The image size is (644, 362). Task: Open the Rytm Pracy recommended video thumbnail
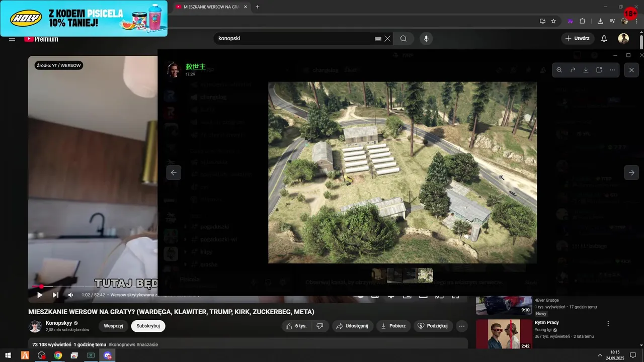tap(504, 334)
